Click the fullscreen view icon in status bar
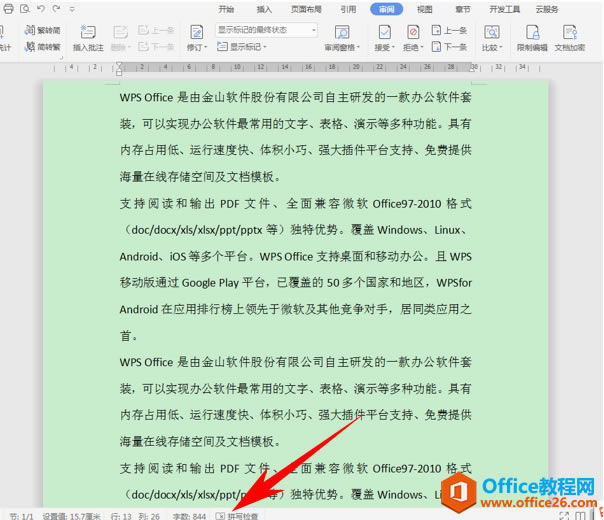The image size is (604, 520). [564, 516]
